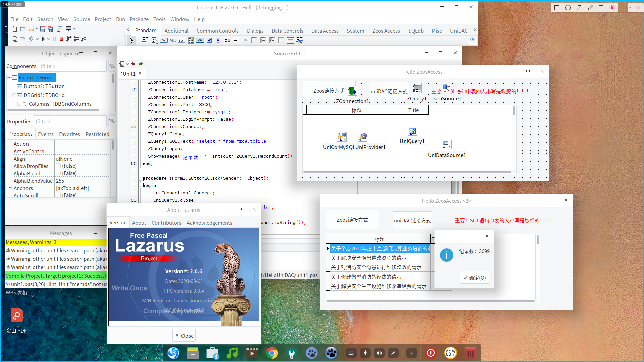
Task: Select the ZQuery1 SQL component icon
Action: coord(417,88)
